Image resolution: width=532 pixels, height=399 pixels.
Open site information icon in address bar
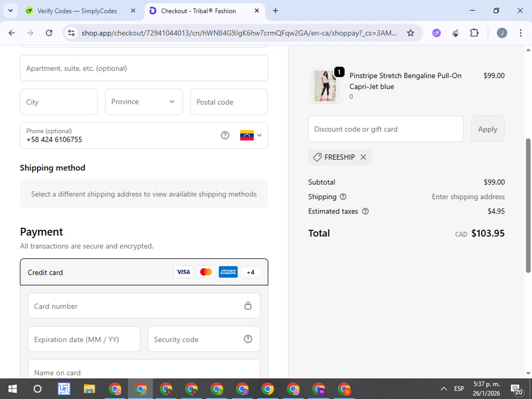[x=71, y=33]
